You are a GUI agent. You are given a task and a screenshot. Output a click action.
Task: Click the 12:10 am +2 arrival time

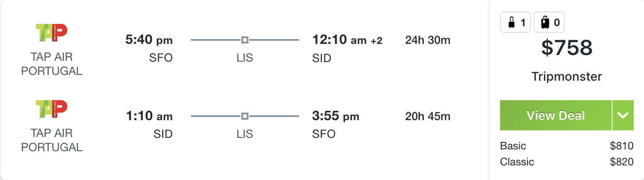click(x=347, y=40)
